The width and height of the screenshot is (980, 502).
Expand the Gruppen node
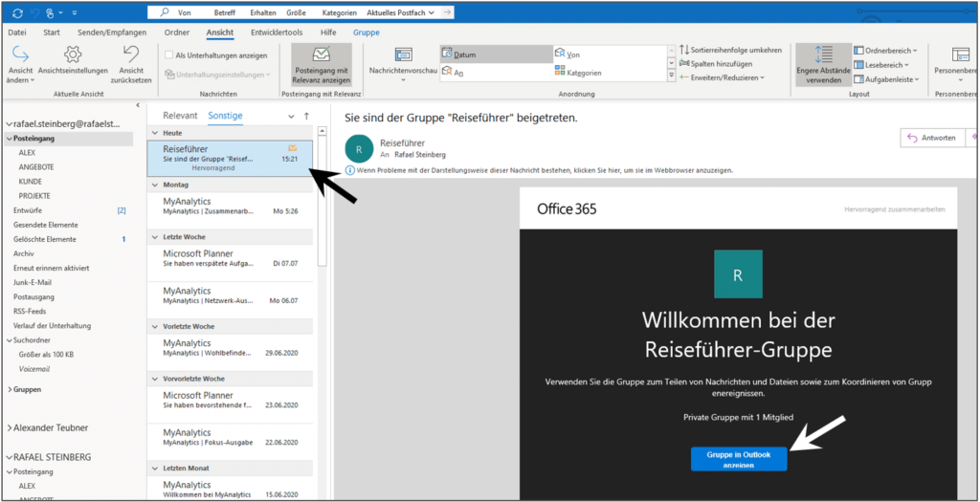coord(9,389)
